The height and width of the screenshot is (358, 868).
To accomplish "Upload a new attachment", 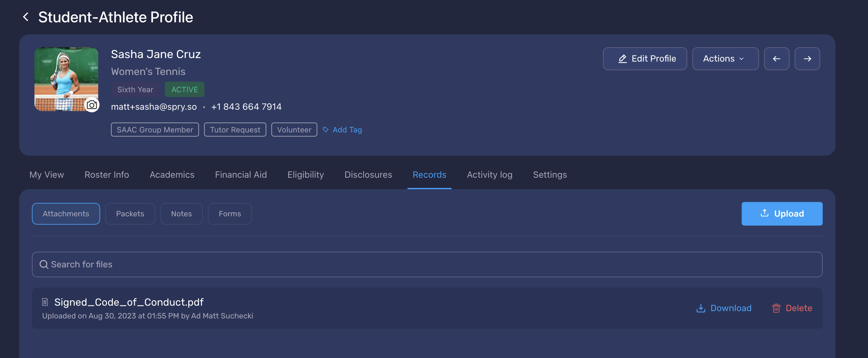I will pyautogui.click(x=782, y=214).
